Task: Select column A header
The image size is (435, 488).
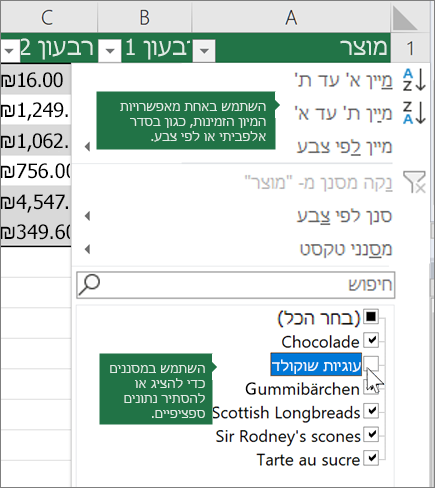Action: click(291, 17)
